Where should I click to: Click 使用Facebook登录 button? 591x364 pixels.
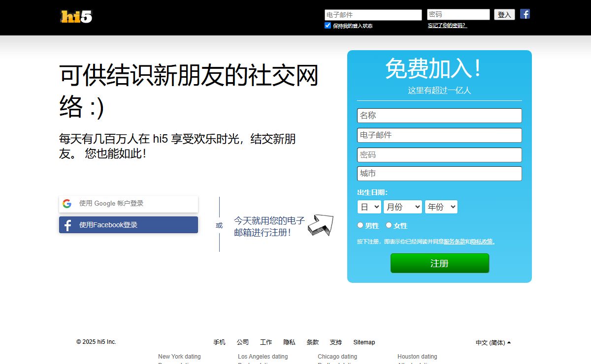129,225
